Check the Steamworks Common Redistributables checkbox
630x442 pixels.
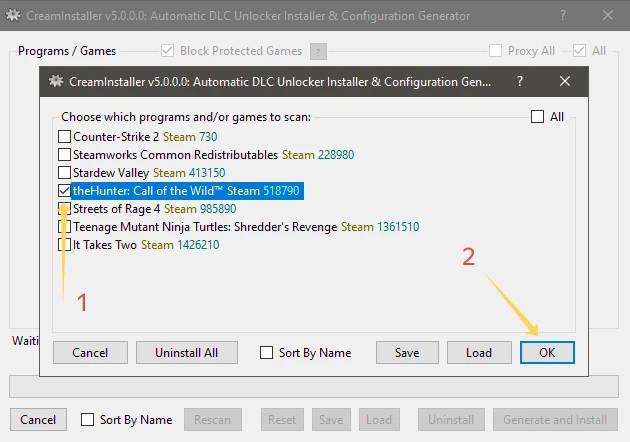pyautogui.click(x=64, y=155)
